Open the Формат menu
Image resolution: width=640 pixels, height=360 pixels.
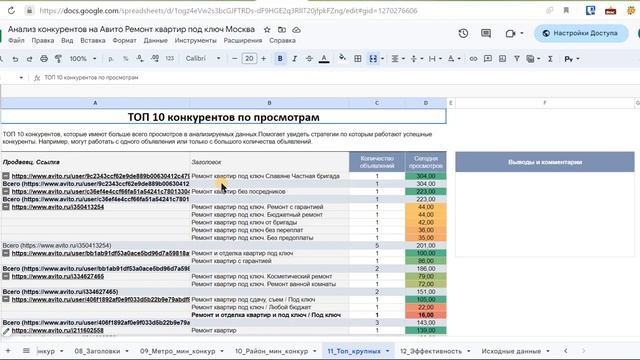point(124,40)
